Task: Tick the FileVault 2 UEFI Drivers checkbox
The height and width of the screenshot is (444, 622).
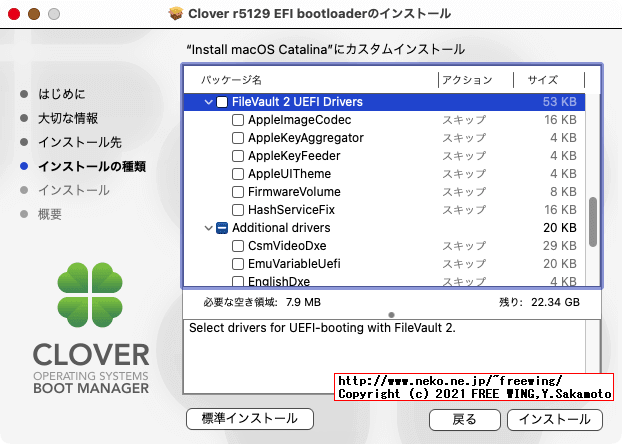Action: 222,102
